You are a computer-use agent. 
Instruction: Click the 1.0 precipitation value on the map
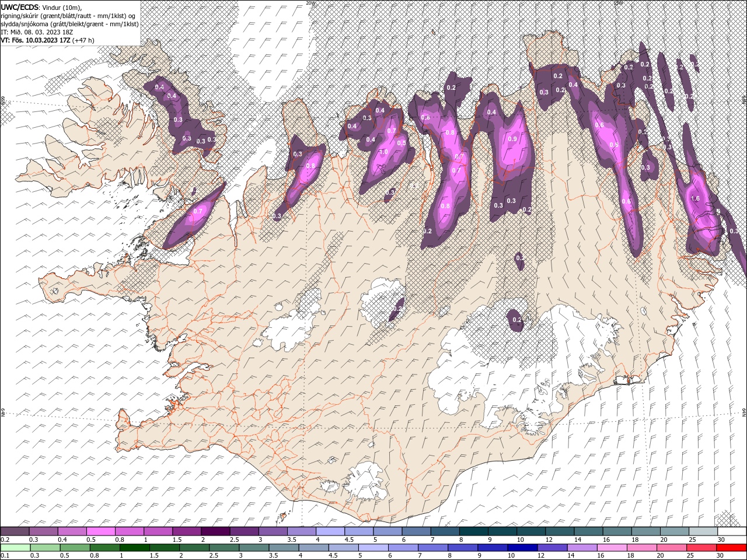point(383,152)
